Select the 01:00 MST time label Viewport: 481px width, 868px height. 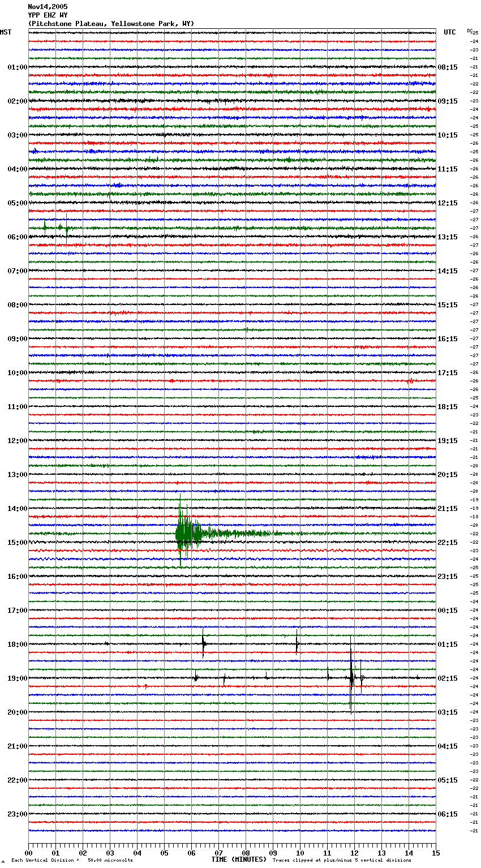[x=18, y=67]
